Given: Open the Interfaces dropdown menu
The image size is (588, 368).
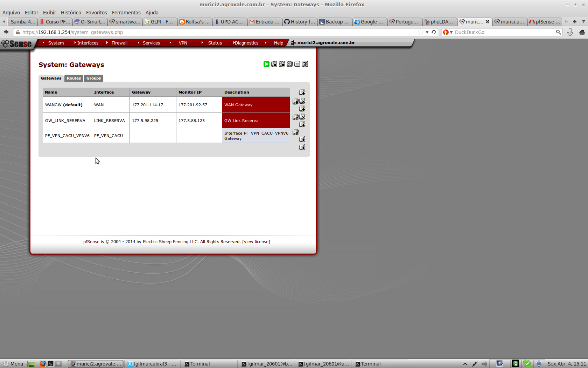Looking at the screenshot, I should (x=88, y=43).
